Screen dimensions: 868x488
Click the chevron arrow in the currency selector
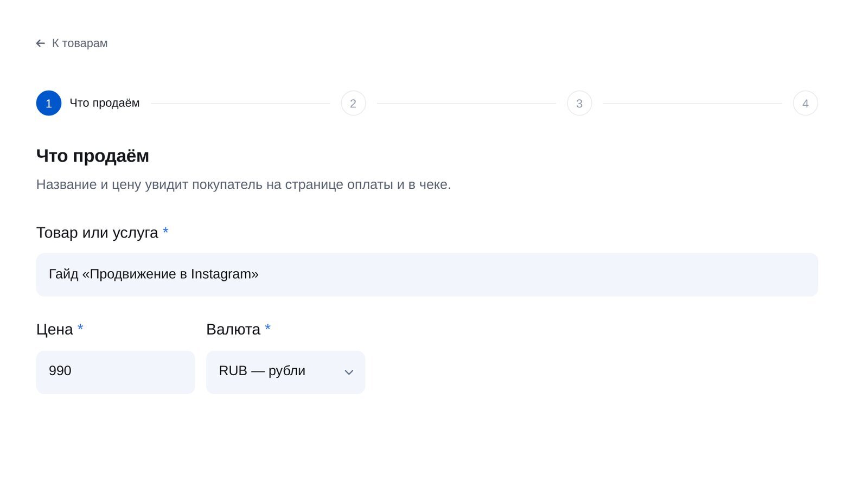point(349,373)
